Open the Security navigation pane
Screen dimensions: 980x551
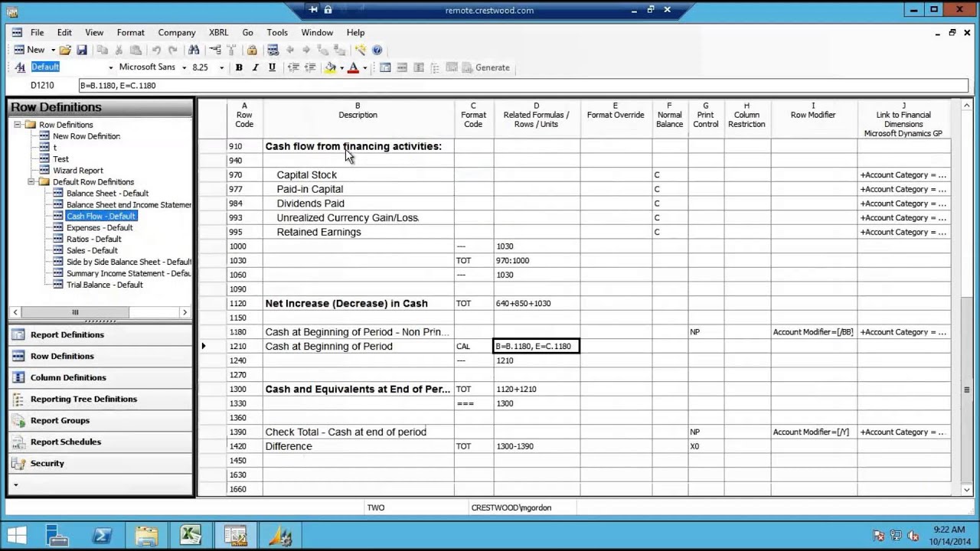[x=100, y=463]
